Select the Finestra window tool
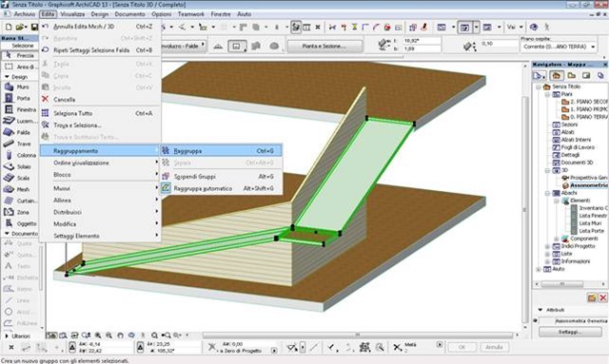Image resolution: width=609 pixels, height=364 pixels. click(x=19, y=109)
